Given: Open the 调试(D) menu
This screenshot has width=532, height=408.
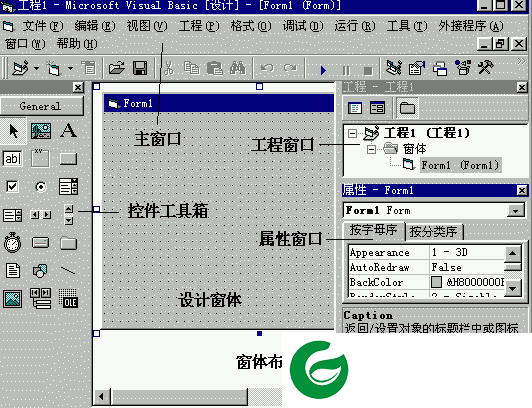Looking at the screenshot, I should point(303,26).
